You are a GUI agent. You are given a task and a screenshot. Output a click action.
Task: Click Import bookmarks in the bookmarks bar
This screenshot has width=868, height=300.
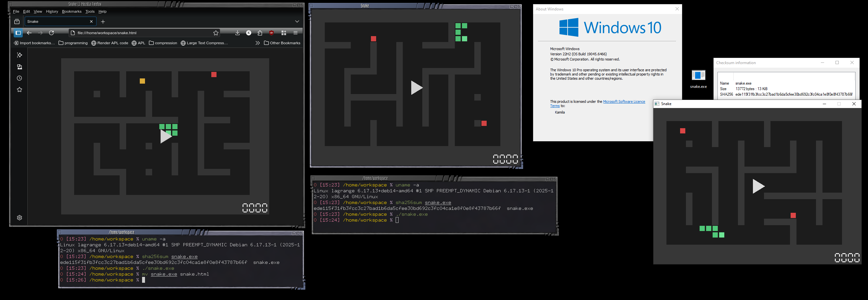click(34, 43)
